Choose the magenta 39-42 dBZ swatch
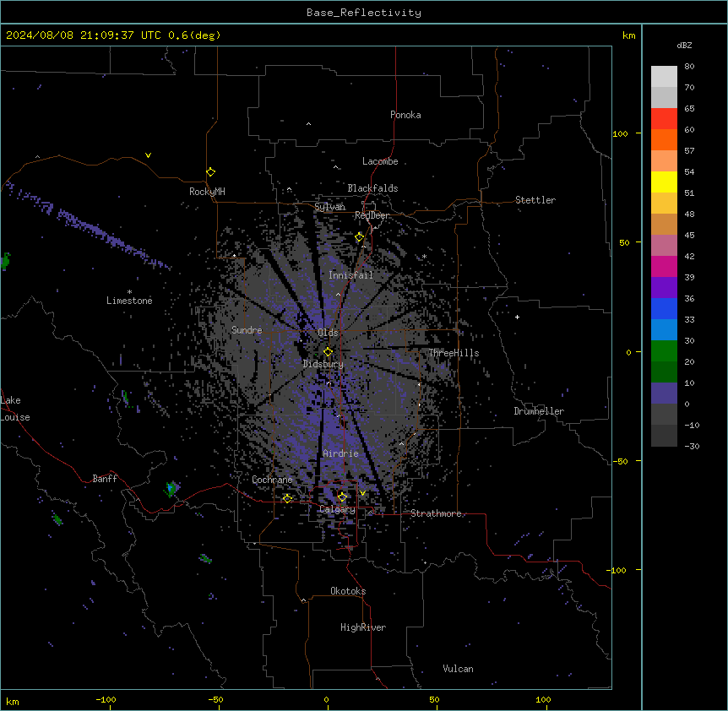728x711 pixels. pyautogui.click(x=664, y=266)
